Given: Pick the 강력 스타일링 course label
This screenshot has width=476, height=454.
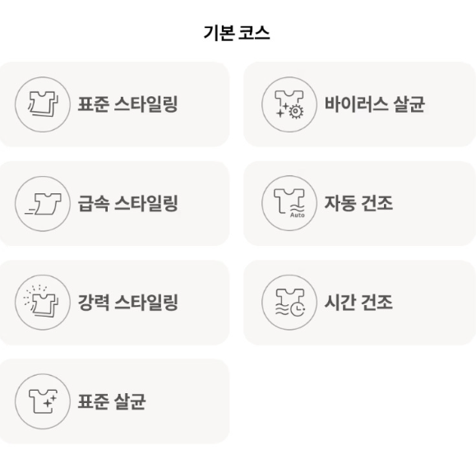Looking at the screenshot, I should [127, 302].
